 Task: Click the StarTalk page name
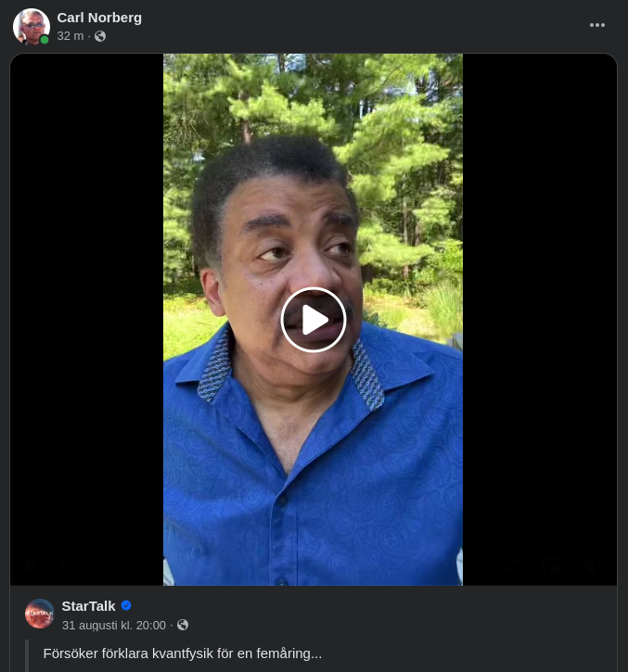[88, 605]
